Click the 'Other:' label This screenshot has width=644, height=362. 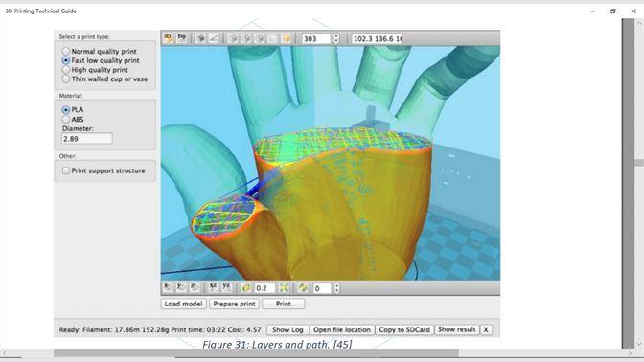(68, 156)
